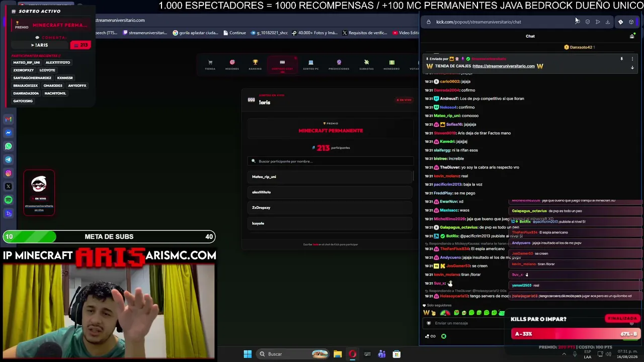Open Spotify icon in browser sidebar
The image size is (644, 362).
pos(8,200)
